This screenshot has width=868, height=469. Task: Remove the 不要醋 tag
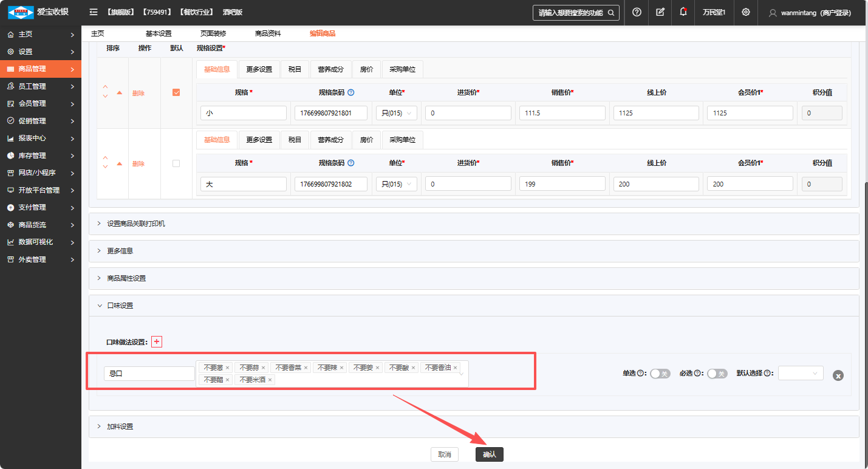(227, 380)
